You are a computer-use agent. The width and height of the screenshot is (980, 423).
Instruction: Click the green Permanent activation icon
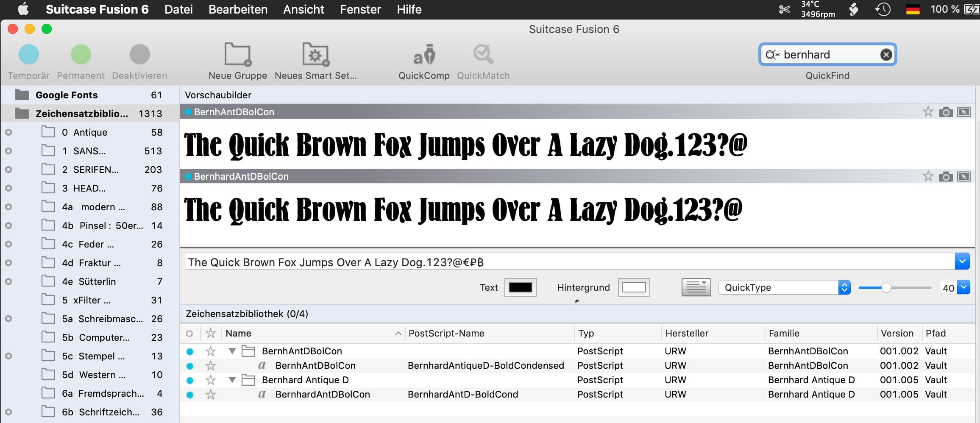[x=81, y=55]
